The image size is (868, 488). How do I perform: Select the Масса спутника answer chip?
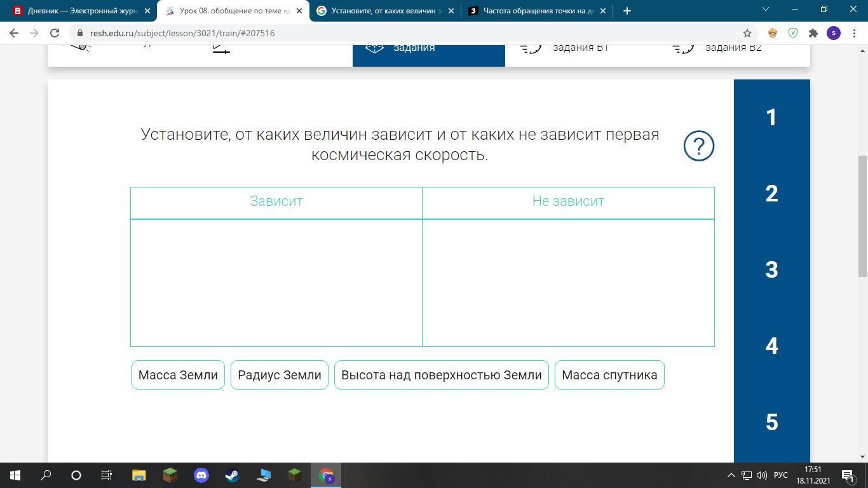coord(609,375)
